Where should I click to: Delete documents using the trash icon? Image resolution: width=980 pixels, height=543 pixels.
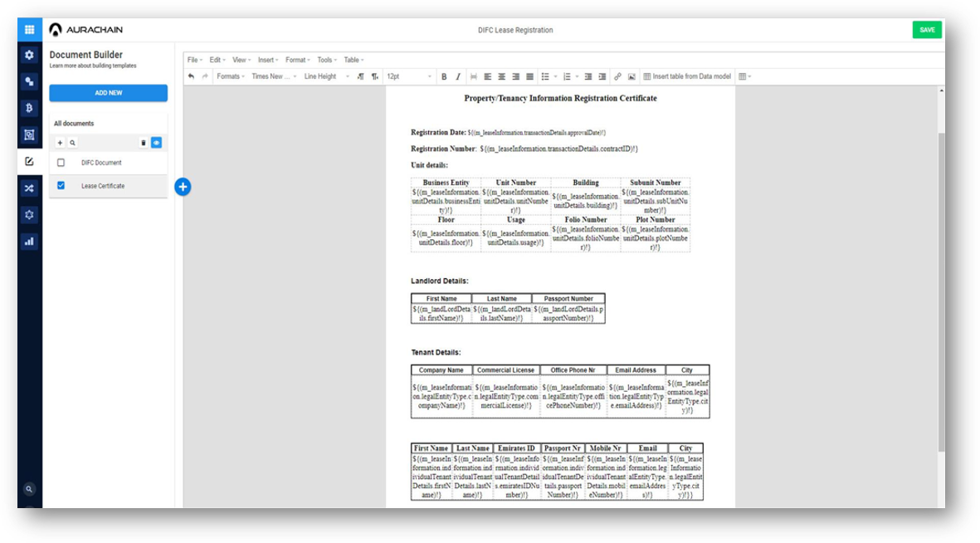pos(144,143)
